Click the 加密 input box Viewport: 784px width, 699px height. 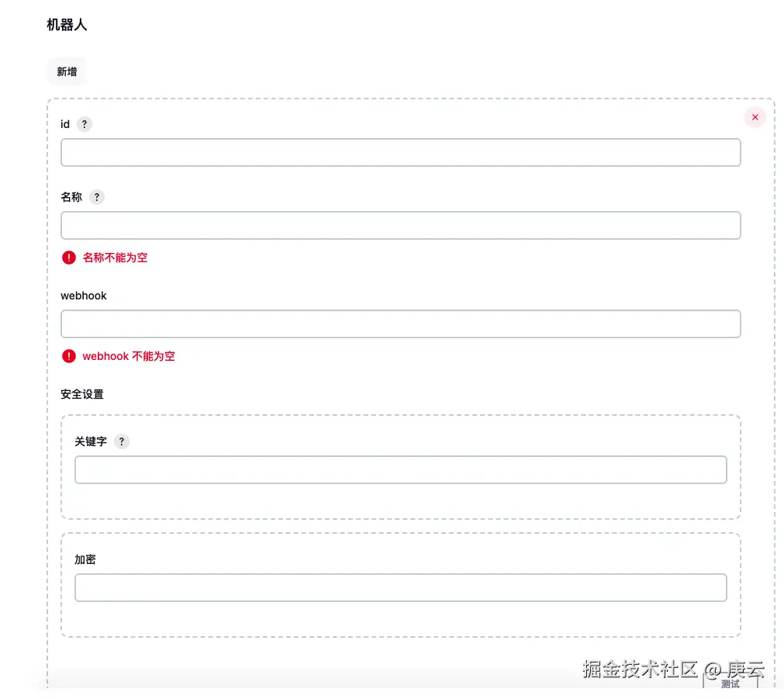(400, 588)
